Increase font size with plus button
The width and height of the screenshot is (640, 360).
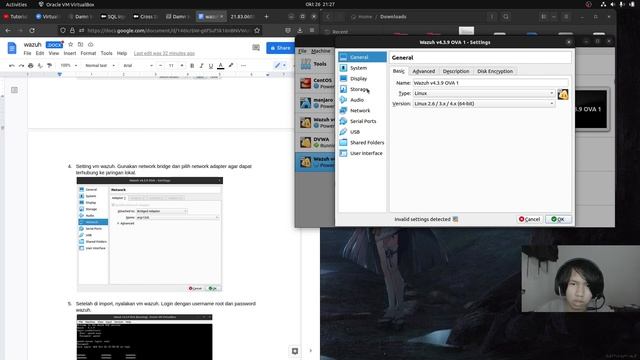pyautogui.click(x=182, y=65)
